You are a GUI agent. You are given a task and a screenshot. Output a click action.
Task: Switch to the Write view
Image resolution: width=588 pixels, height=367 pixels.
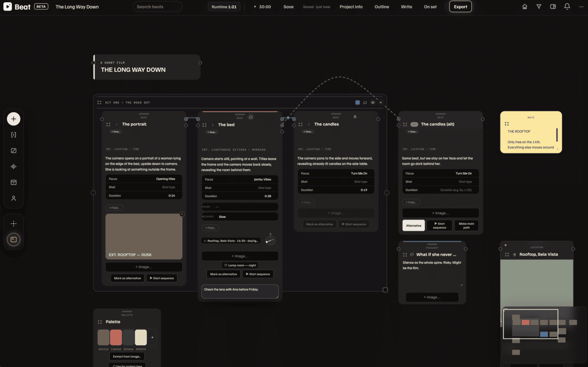[406, 7]
